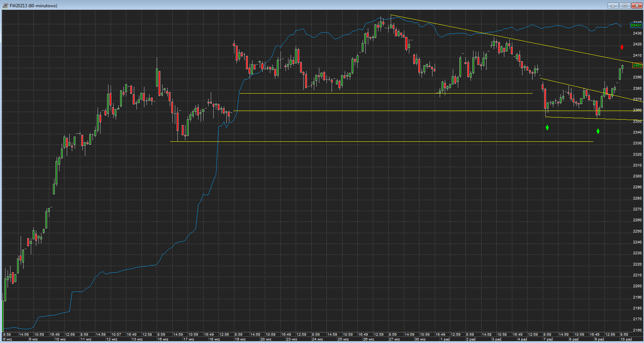The width and height of the screenshot is (644, 343).
Task: Click the 2410 price axis label
Action: tap(637, 55)
